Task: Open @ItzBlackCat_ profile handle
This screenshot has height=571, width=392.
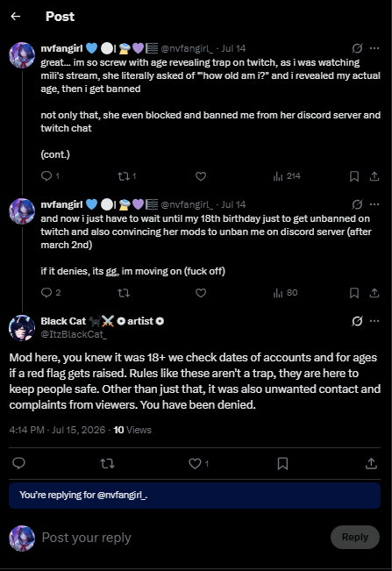Action: coord(74,334)
